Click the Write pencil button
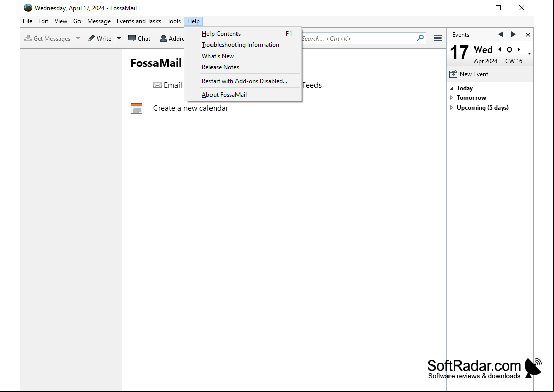This screenshot has width=554, height=392. tap(99, 39)
